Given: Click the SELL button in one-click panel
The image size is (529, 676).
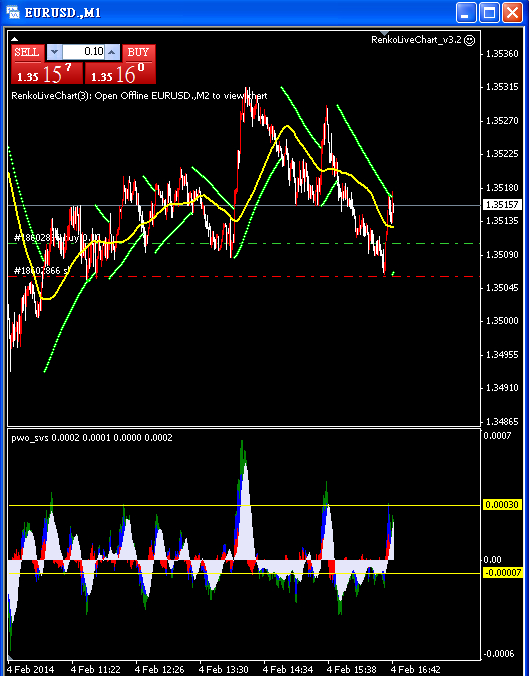Looking at the screenshot, I should (27, 53).
